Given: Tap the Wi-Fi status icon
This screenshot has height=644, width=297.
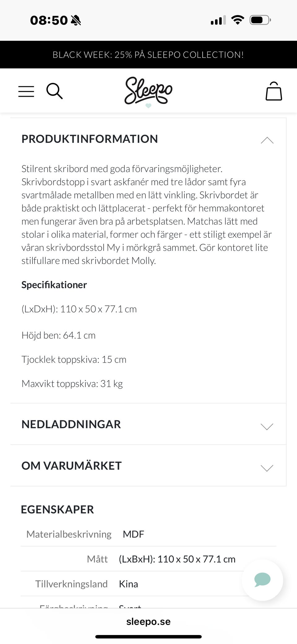Looking at the screenshot, I should point(238,20).
